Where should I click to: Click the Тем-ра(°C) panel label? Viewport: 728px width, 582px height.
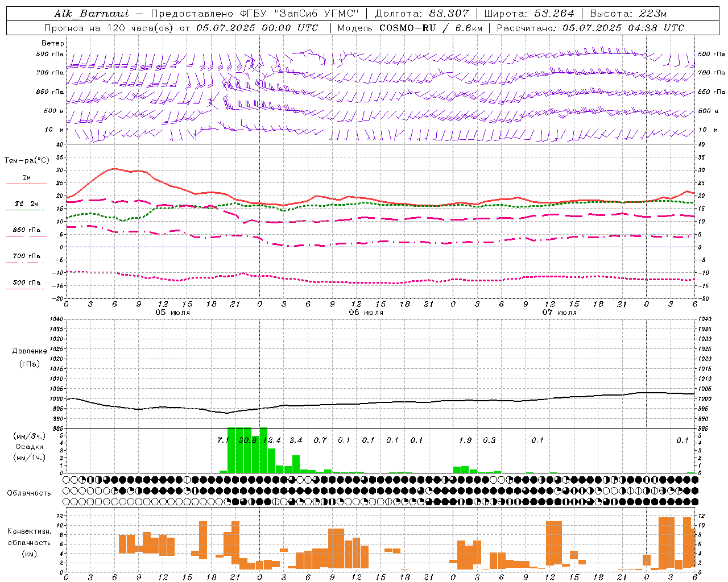[27, 161]
